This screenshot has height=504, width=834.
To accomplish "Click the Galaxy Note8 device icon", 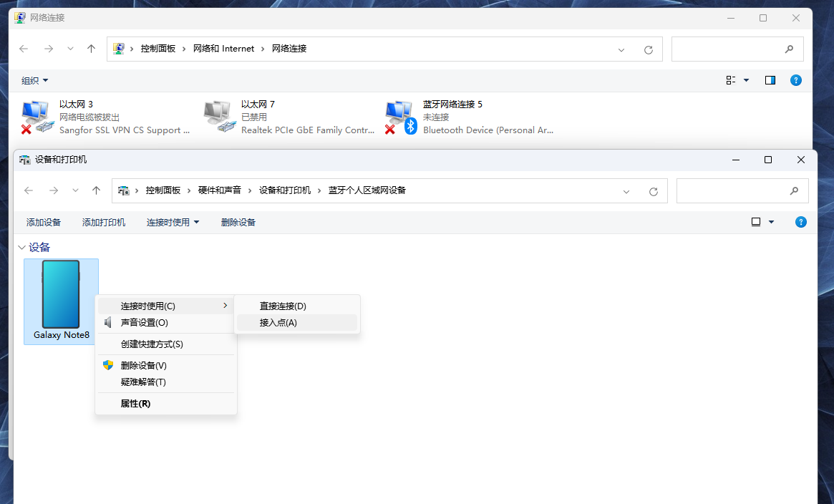I will tap(61, 294).
